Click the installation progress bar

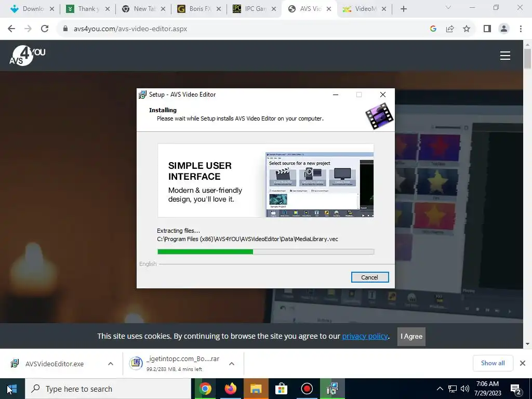[x=265, y=251]
